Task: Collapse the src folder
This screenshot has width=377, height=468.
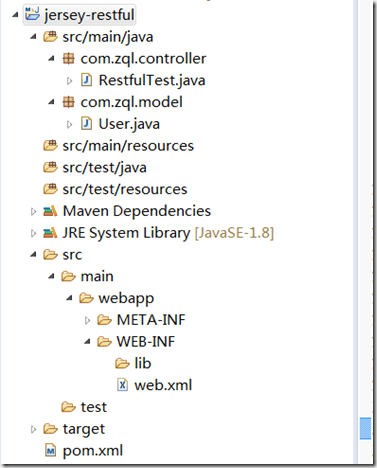Action: click(33, 255)
